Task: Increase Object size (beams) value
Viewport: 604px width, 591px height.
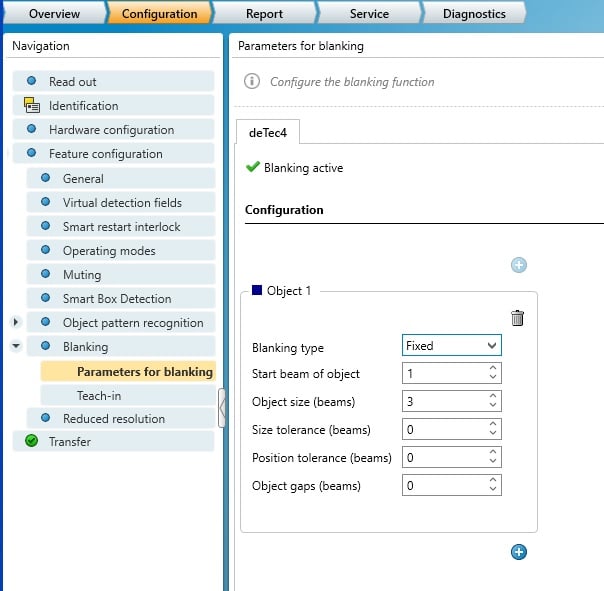Action: click(493, 396)
